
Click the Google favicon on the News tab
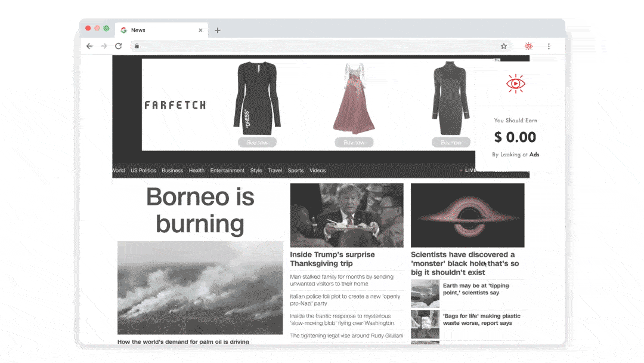click(123, 30)
